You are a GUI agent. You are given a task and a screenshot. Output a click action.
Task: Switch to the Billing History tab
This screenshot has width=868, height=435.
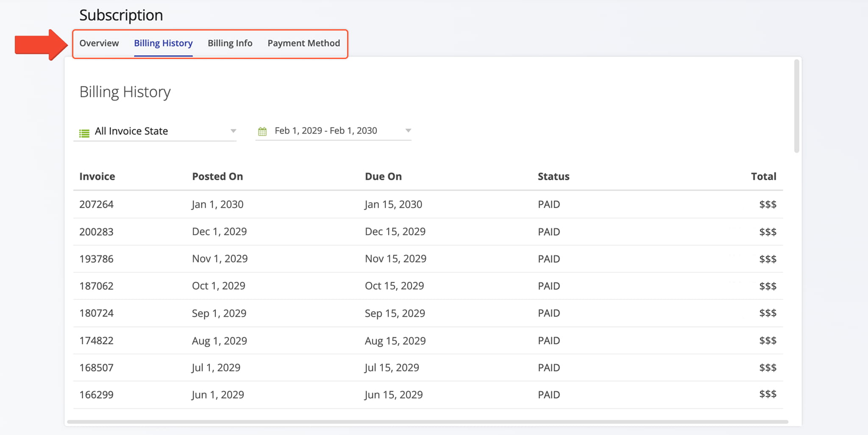(x=163, y=43)
